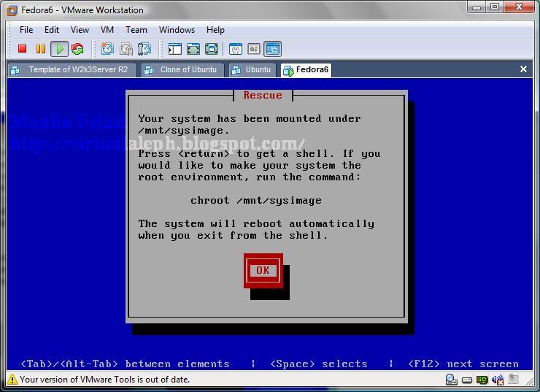Close the VMware Workstation window
The width and height of the screenshot is (540, 392).
[x=520, y=7]
